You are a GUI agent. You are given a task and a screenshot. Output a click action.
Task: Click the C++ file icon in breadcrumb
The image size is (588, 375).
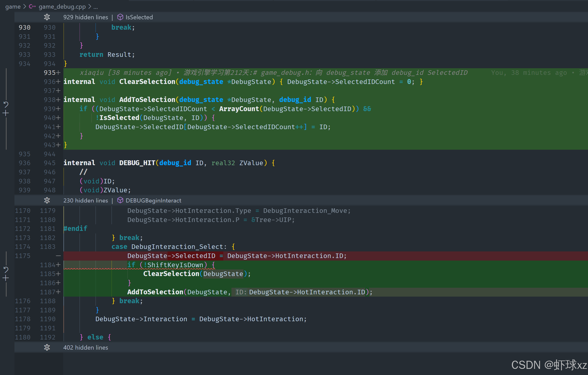(x=32, y=7)
